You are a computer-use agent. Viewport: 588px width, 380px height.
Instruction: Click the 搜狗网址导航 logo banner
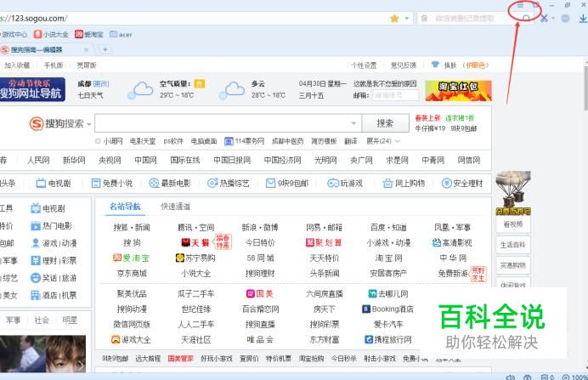point(32,89)
